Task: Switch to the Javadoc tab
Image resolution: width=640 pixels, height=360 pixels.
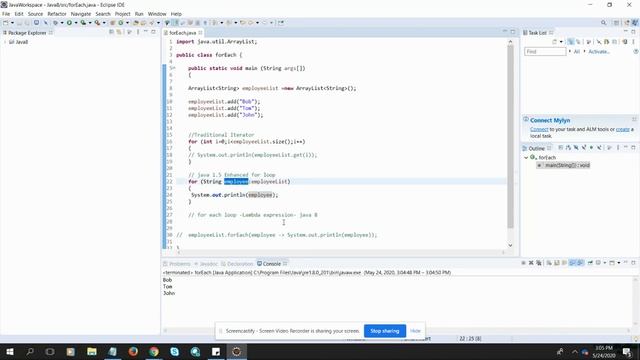Action: [206, 264]
